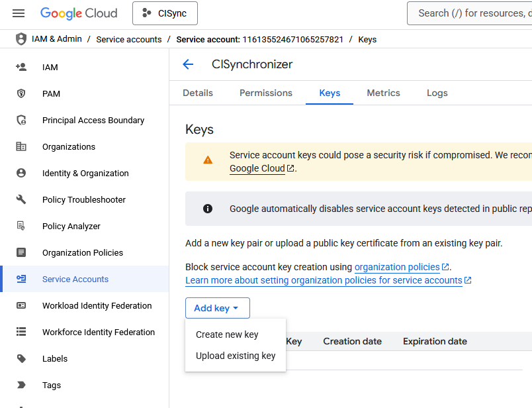The width and height of the screenshot is (532, 408).
Task: Click the Labels tag icon
Action: [21, 358]
